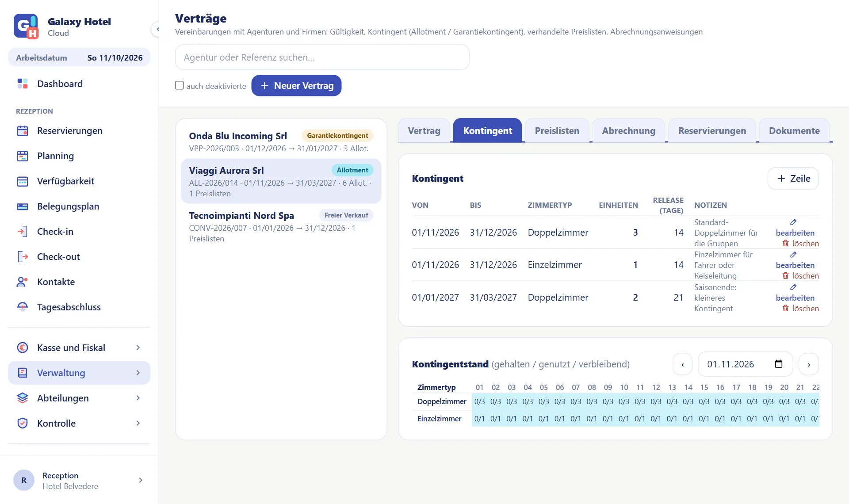Expand Kasse und Fiskal submenu chevron
Viewport: 849px width, 504px height.
click(x=138, y=347)
